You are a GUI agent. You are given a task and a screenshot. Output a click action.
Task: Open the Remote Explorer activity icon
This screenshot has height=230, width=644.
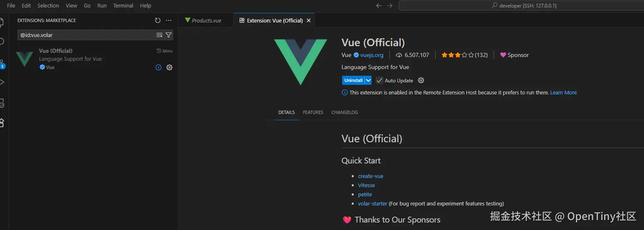(x=2, y=103)
